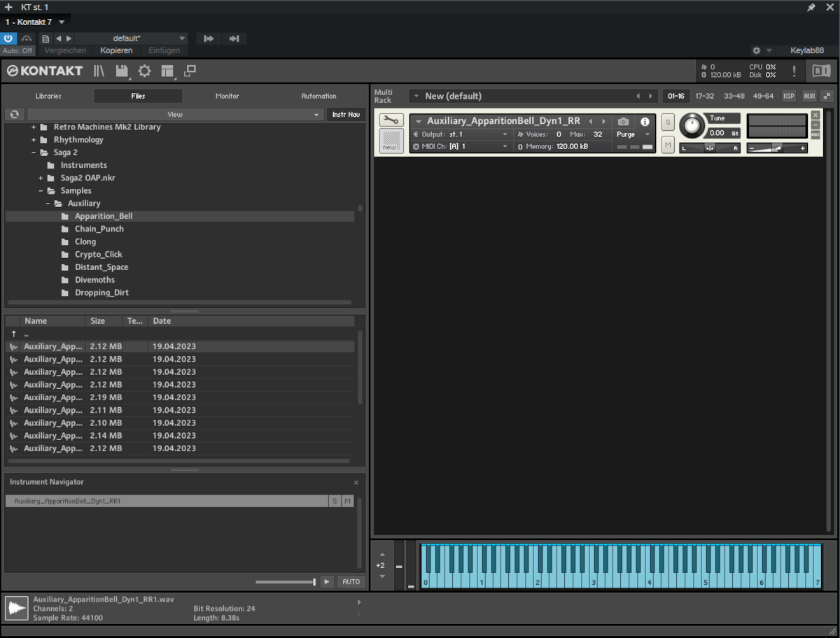840x638 pixels.
Task: Click the Vergleichen button
Action: coord(65,50)
